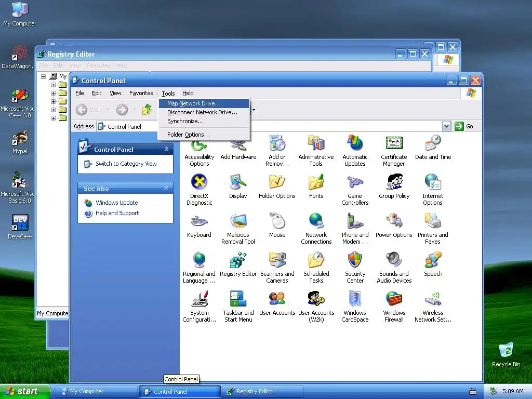Switch to Category View link

tap(126, 164)
